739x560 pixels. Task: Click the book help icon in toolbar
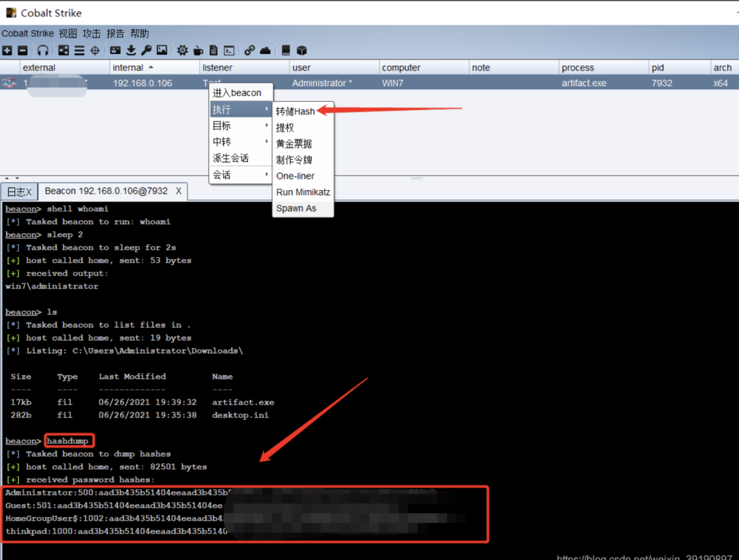[285, 51]
